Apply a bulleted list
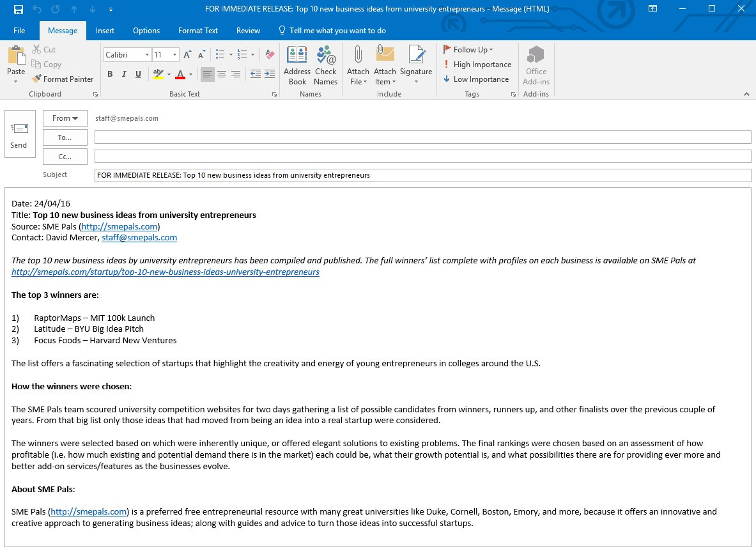This screenshot has height=551, width=756. tap(220, 54)
